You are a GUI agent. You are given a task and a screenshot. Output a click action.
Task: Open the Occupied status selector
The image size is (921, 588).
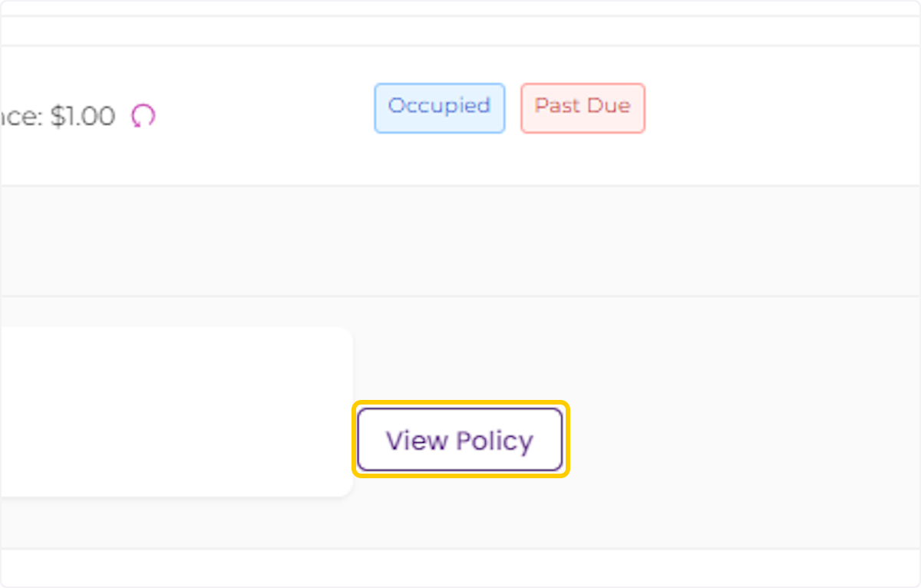(439, 107)
